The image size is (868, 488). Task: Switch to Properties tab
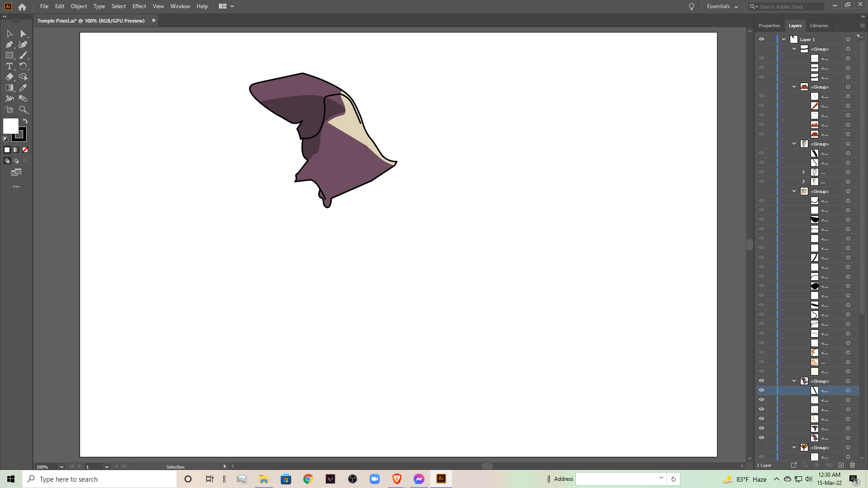click(x=769, y=26)
